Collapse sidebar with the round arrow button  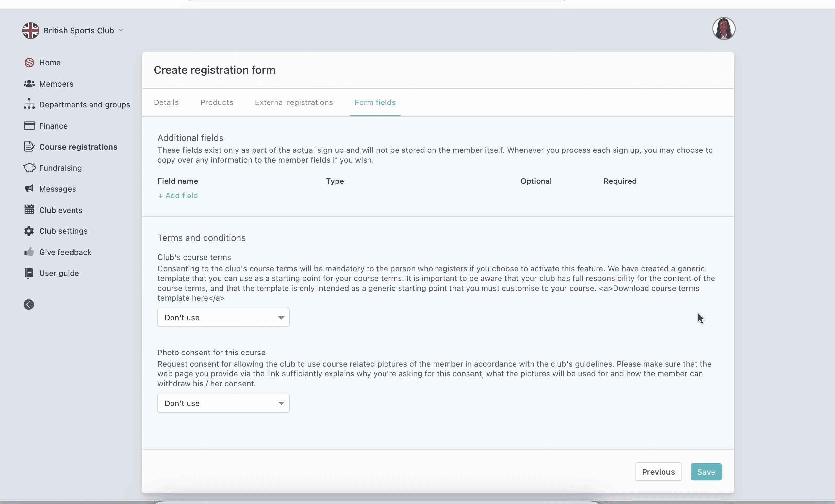(29, 305)
